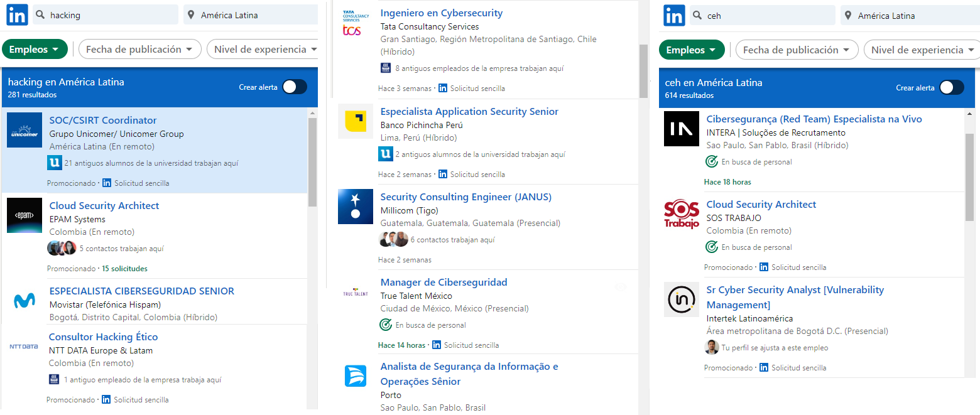Click scrollbar of hacking results list
This screenshot has height=415, width=980.
pyautogui.click(x=312, y=162)
